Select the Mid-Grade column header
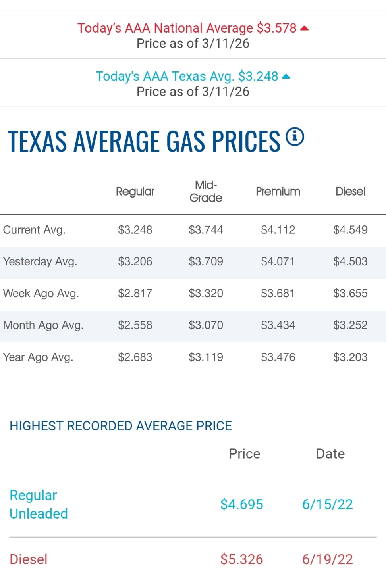386x588 pixels. click(206, 192)
